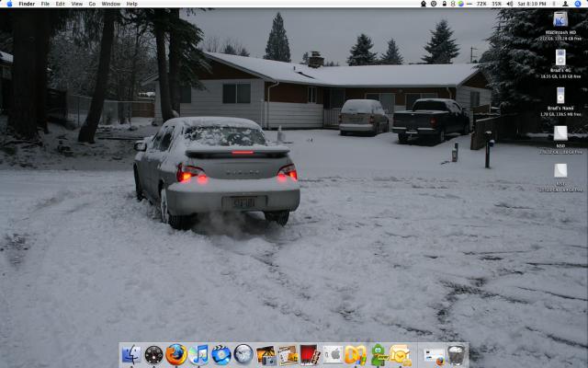
Task: Open the red curtain Photo Booth icon in Dock
Action: pyautogui.click(x=311, y=355)
